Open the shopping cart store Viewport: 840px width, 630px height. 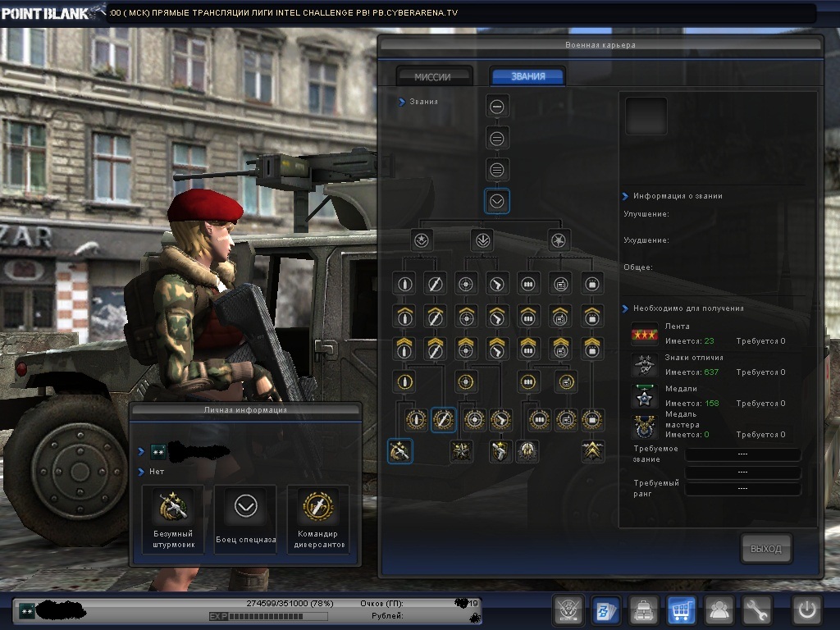pos(681,610)
